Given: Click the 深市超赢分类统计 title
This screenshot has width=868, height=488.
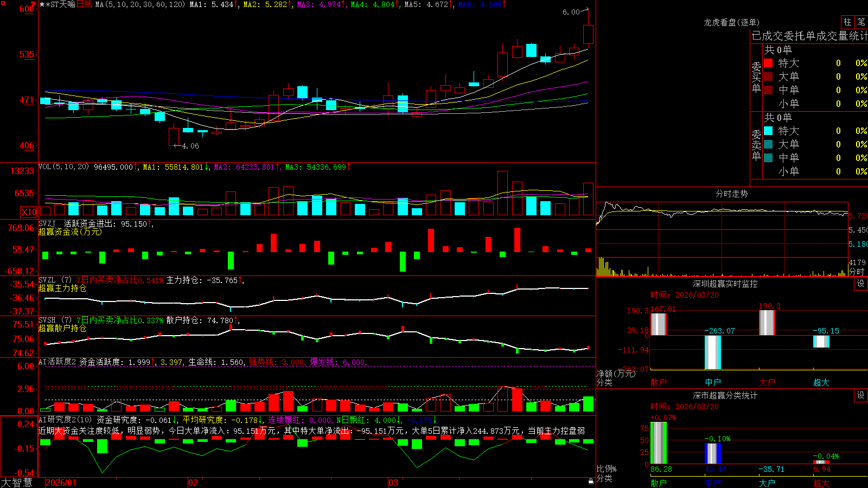Looking at the screenshot, I should coord(725,395).
